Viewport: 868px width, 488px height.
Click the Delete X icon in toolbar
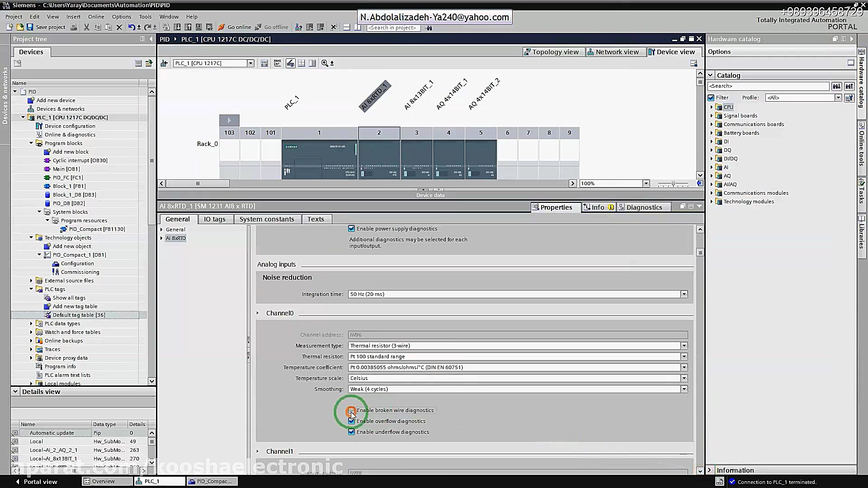(x=119, y=27)
